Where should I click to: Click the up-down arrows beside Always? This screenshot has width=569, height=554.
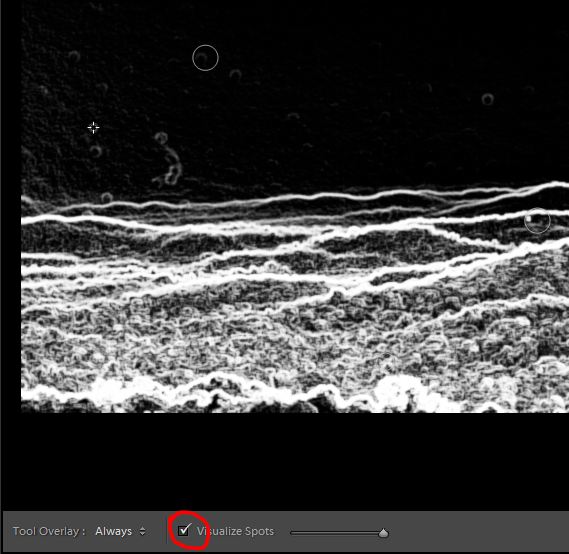point(142,531)
